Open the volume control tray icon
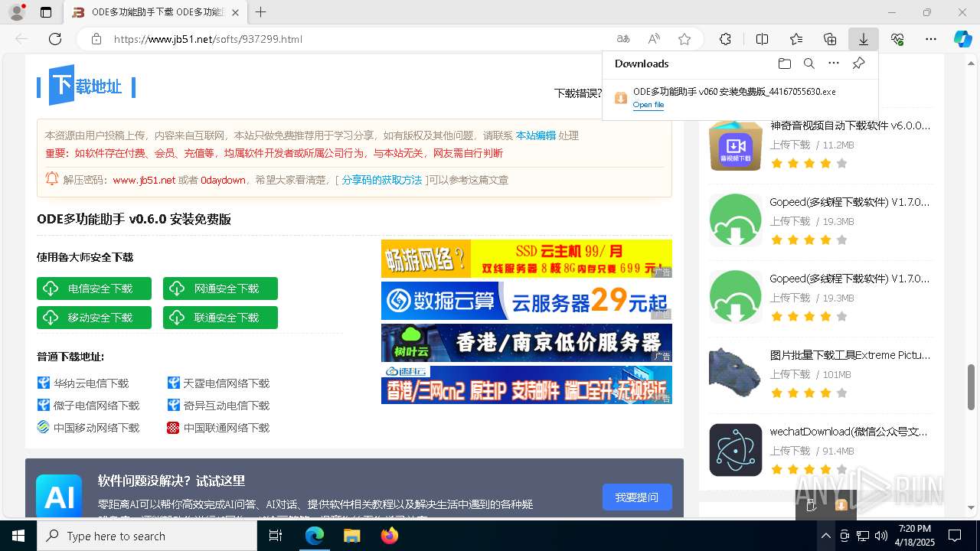Image resolution: width=980 pixels, height=551 pixels. click(881, 536)
